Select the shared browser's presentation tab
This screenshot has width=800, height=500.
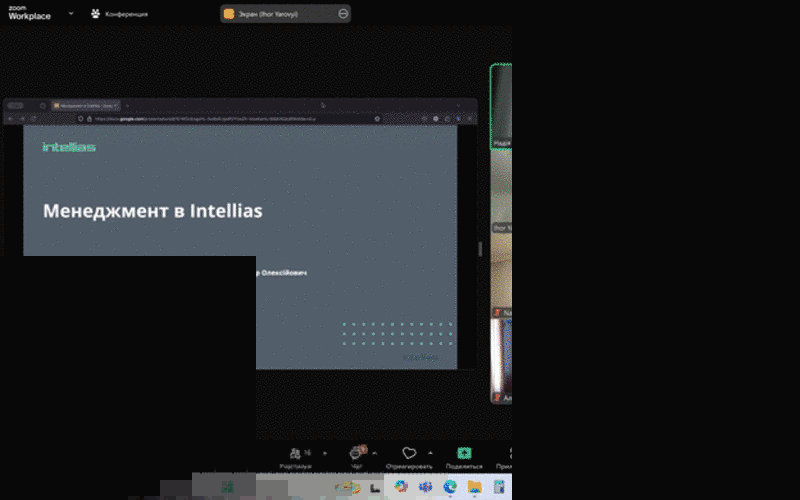(x=86, y=105)
